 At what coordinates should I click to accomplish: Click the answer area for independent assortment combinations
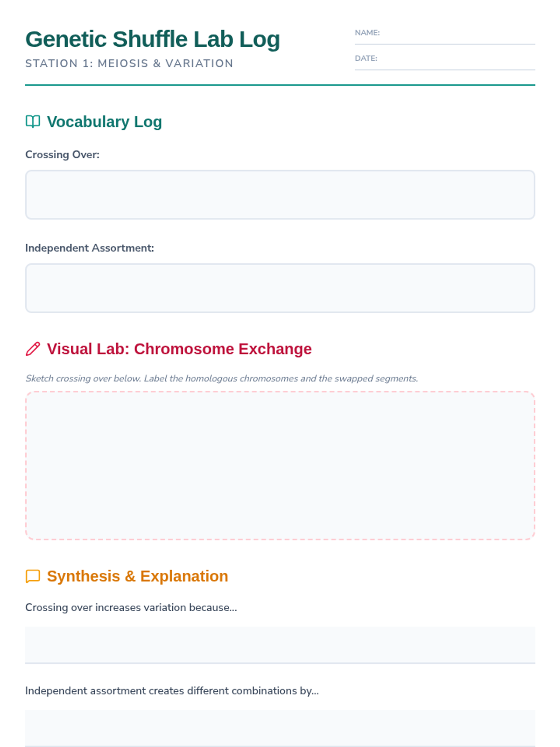point(280,728)
